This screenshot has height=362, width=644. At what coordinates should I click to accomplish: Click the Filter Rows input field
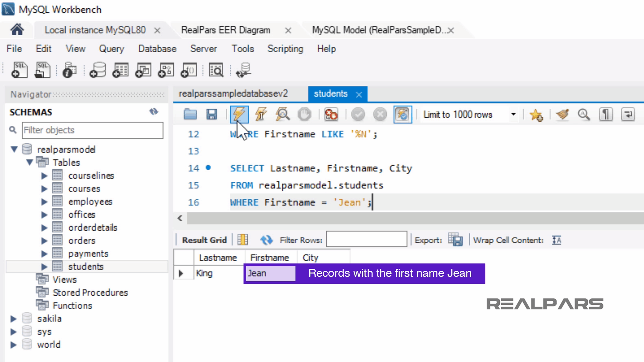tap(366, 239)
